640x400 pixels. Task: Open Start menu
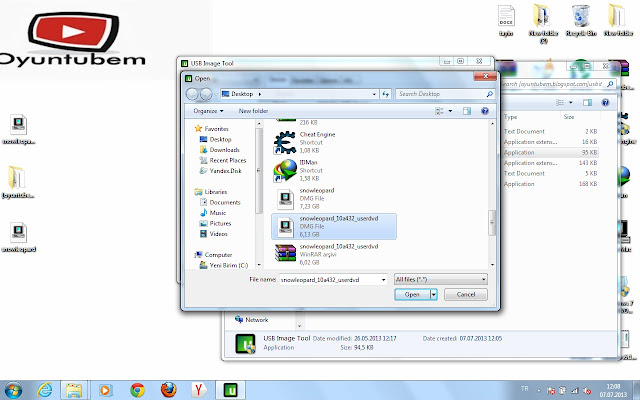13,390
